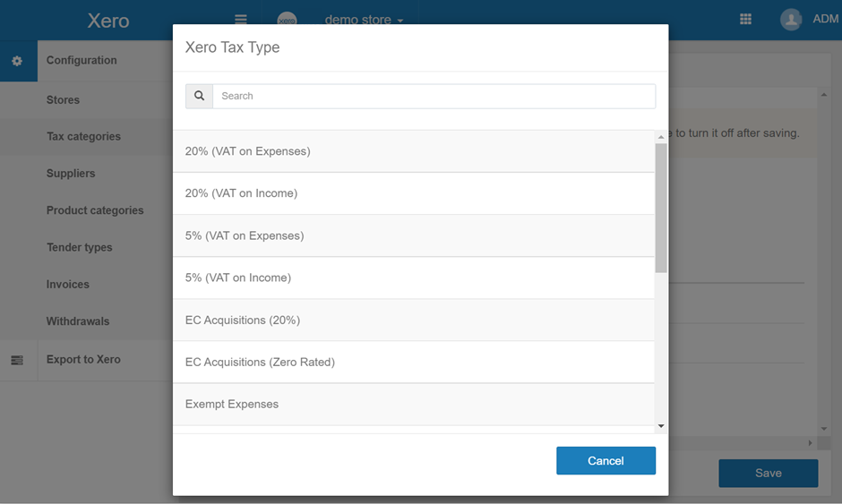Select 20% (VAT on Income) option
The width and height of the screenshot is (842, 504).
coord(413,193)
